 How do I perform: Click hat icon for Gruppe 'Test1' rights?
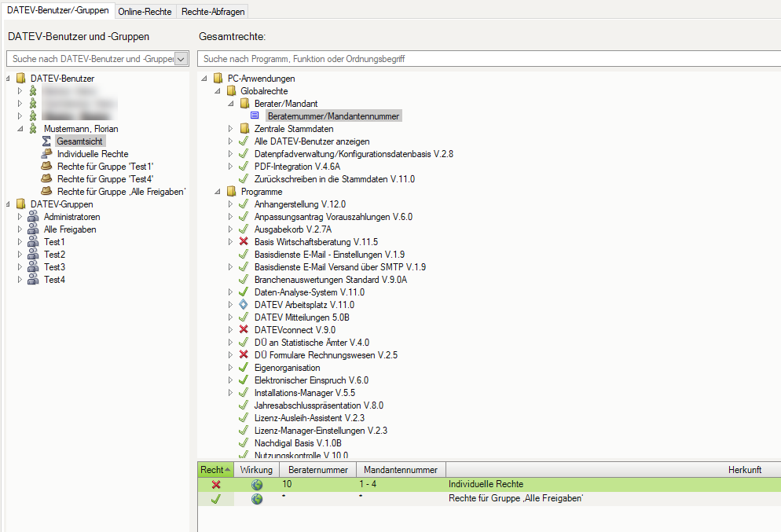click(x=46, y=167)
